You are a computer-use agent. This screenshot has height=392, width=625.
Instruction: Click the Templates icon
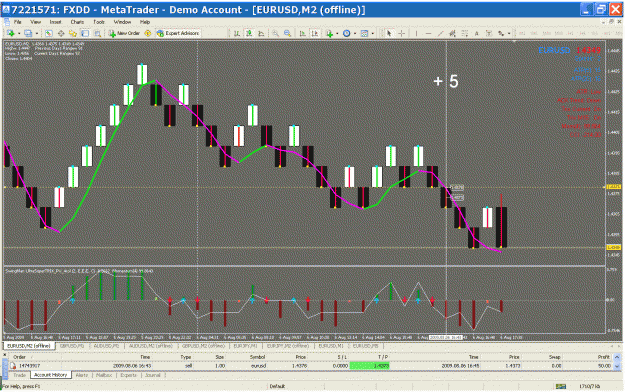[364, 33]
